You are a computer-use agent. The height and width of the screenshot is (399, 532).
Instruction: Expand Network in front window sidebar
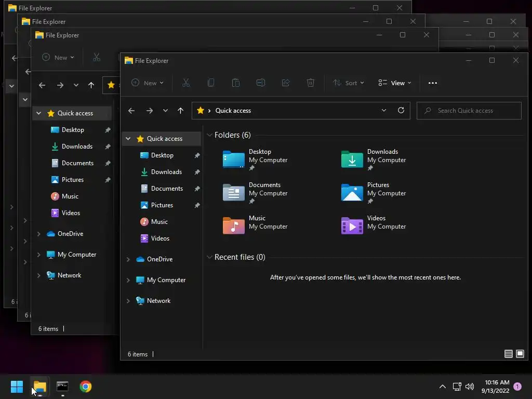(x=128, y=301)
